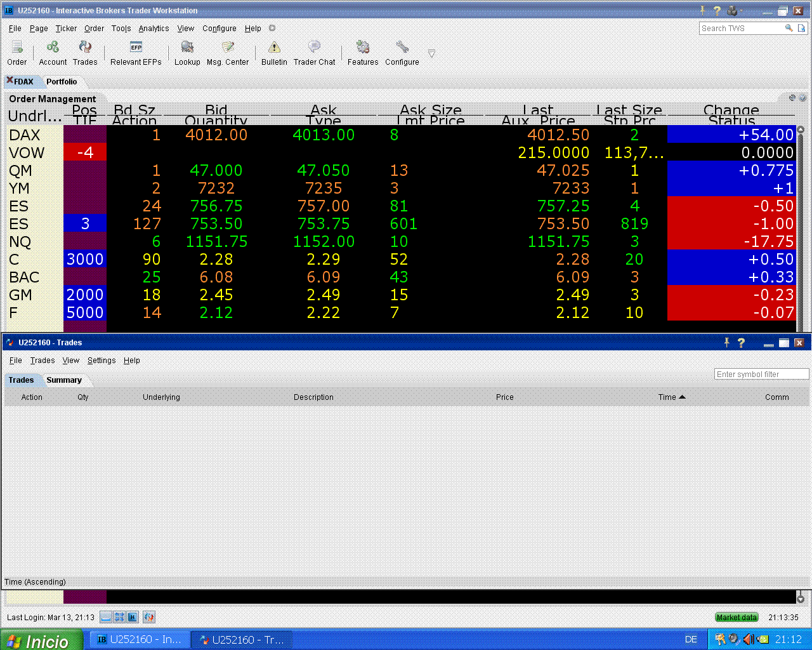Expand the toolbar overflow arrow
812x650 pixels.
click(x=431, y=54)
